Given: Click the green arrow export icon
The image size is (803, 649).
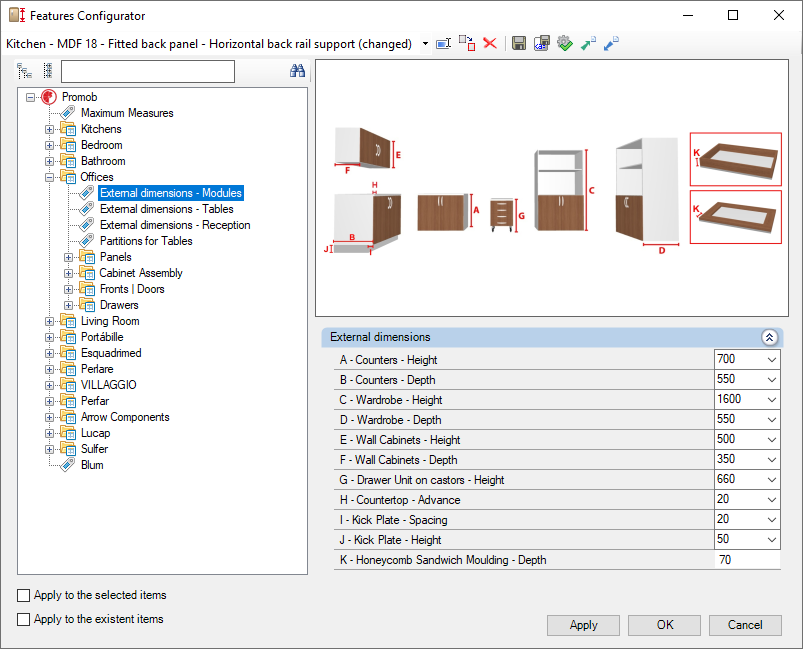Looking at the screenshot, I should click(588, 44).
